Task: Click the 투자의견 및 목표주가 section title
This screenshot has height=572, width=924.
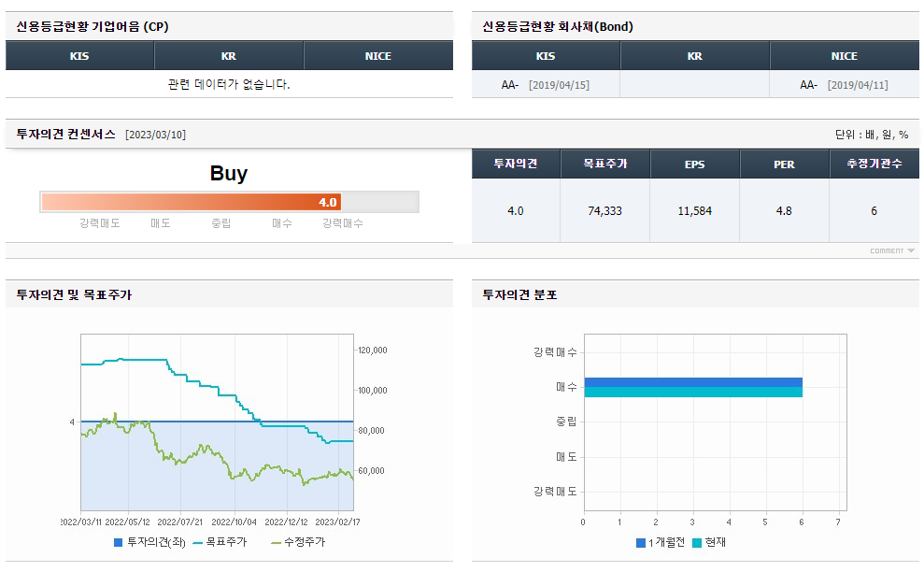Action: tap(74, 294)
